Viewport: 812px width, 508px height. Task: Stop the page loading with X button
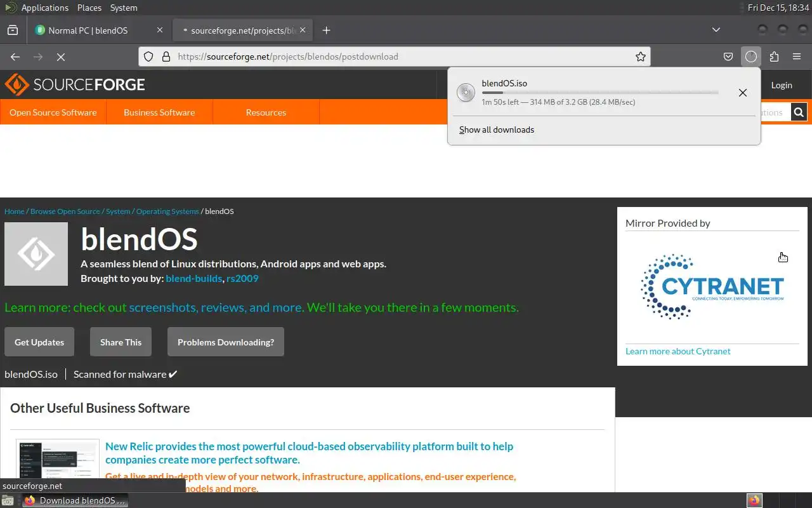coord(61,57)
